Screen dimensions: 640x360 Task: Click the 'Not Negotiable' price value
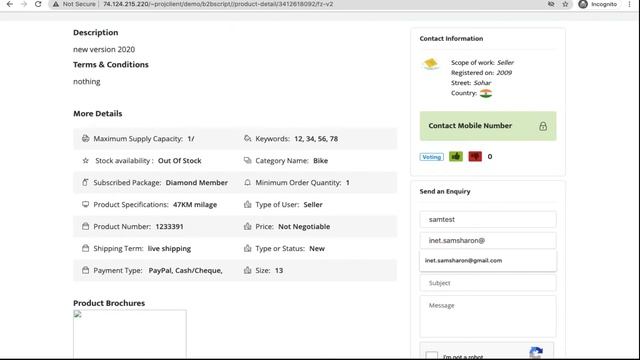coord(304,227)
